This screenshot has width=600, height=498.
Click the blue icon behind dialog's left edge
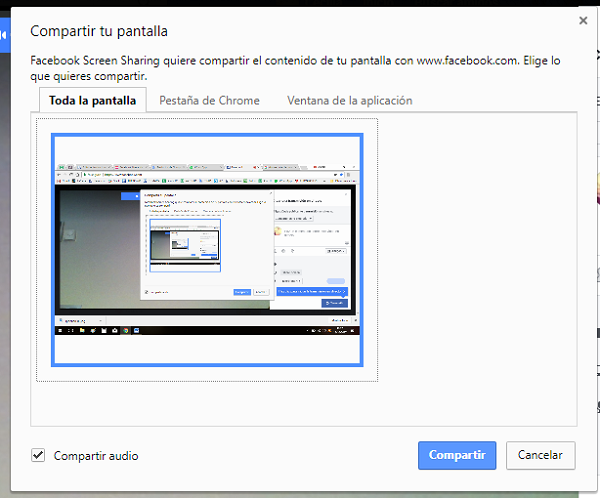(4, 35)
